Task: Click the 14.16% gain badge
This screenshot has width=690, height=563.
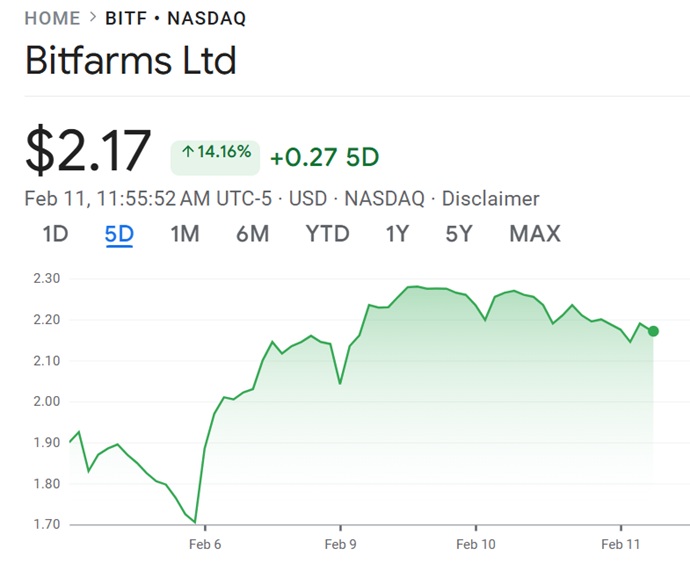Action: coord(215,155)
